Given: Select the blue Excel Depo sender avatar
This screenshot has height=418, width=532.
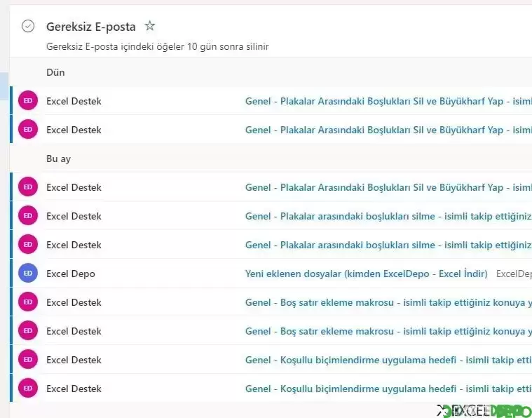Looking at the screenshot, I should coord(28,273).
